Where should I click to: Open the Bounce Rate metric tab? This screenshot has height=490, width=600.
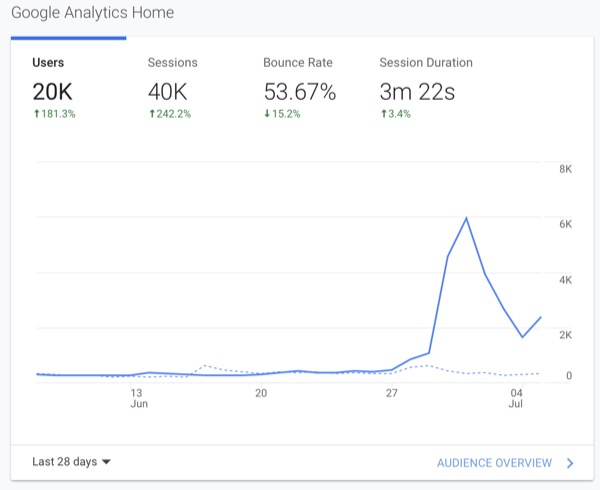tap(300, 87)
